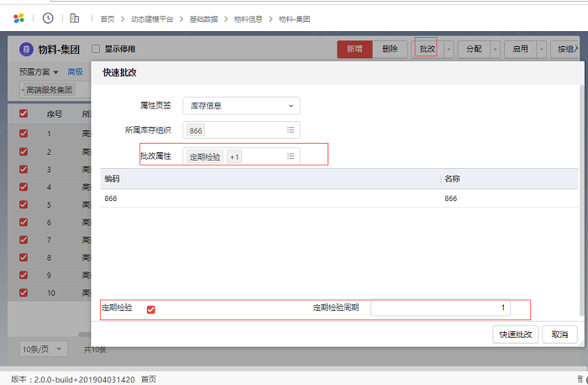588x385 pixels.
Task: Click the 名称 column header
Action: (452, 178)
